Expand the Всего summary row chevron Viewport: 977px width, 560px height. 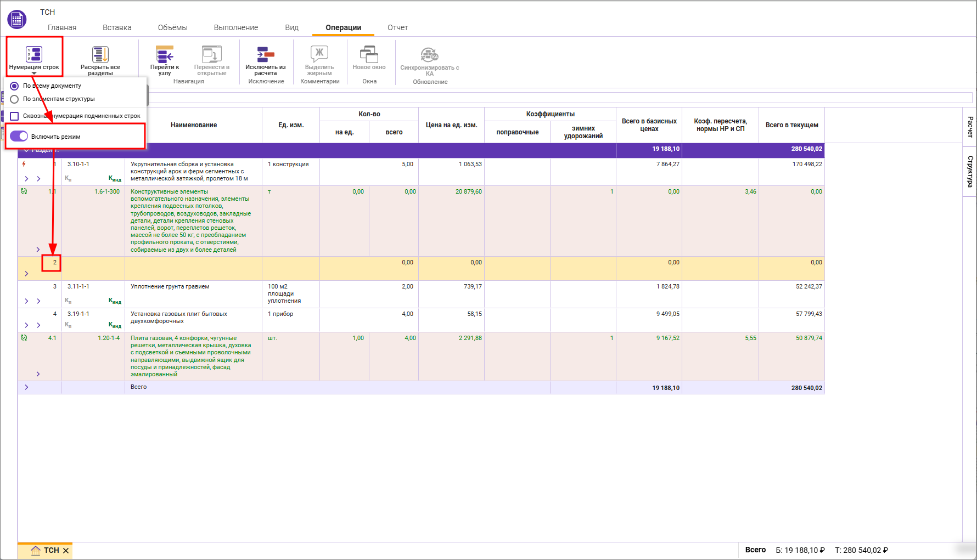pyautogui.click(x=26, y=387)
